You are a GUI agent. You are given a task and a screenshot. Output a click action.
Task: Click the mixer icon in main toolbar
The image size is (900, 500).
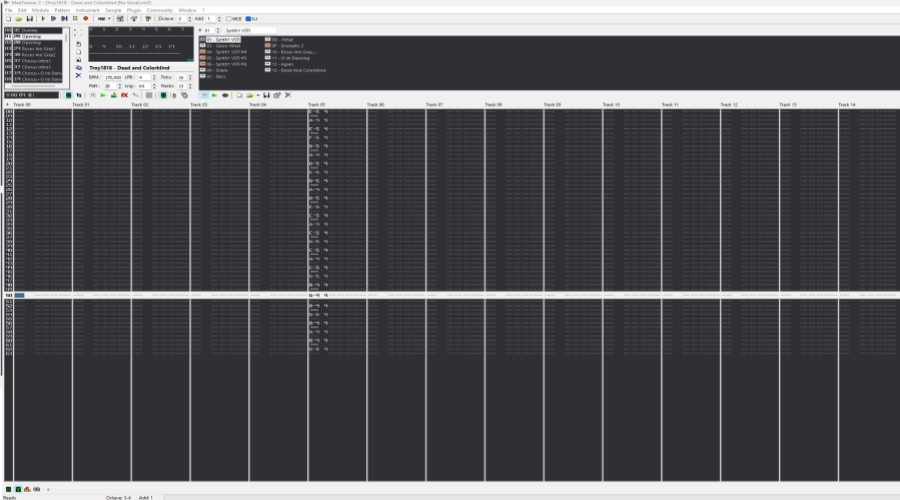[x=121, y=19]
